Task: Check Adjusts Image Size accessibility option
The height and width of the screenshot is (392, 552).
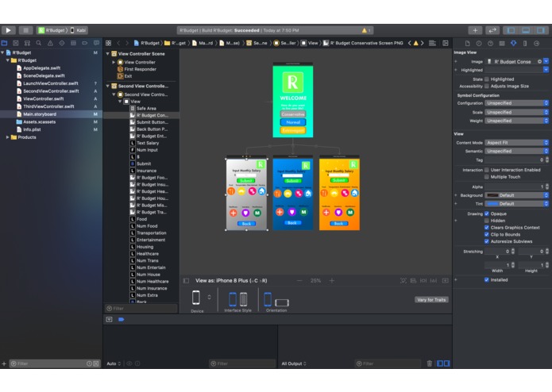Action: [x=487, y=86]
